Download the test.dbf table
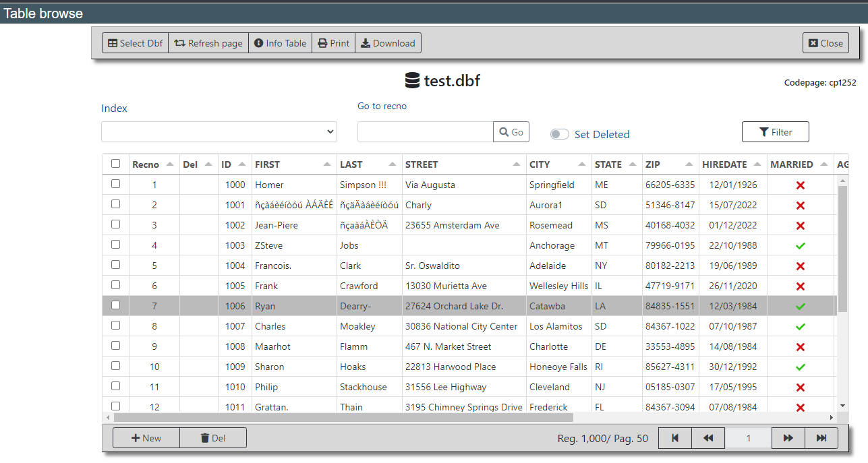The image size is (868, 463). click(x=388, y=43)
